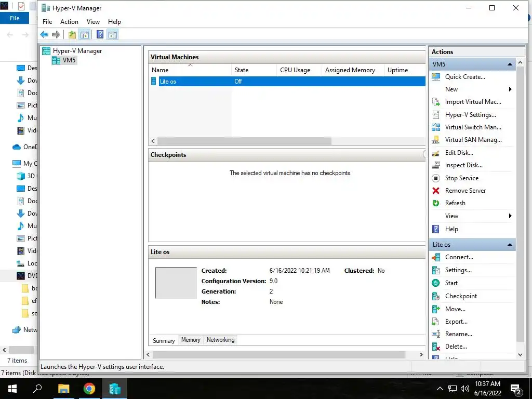Click the Stop Service icon
This screenshot has height=399, width=532.
click(436, 178)
